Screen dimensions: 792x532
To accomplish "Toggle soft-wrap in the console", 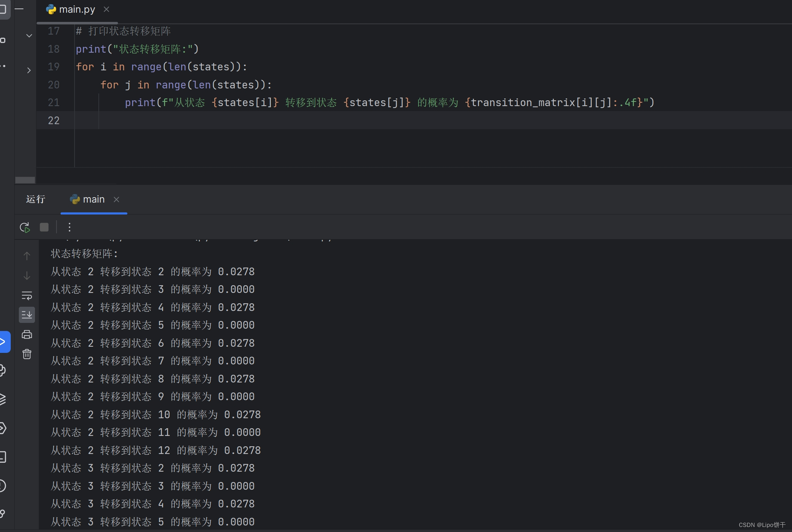I will pyautogui.click(x=27, y=295).
